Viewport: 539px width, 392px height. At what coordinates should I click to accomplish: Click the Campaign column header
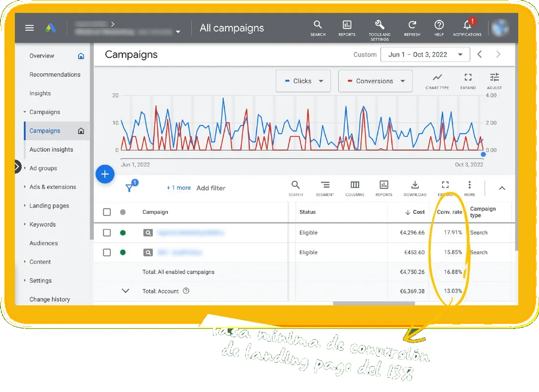155,212
